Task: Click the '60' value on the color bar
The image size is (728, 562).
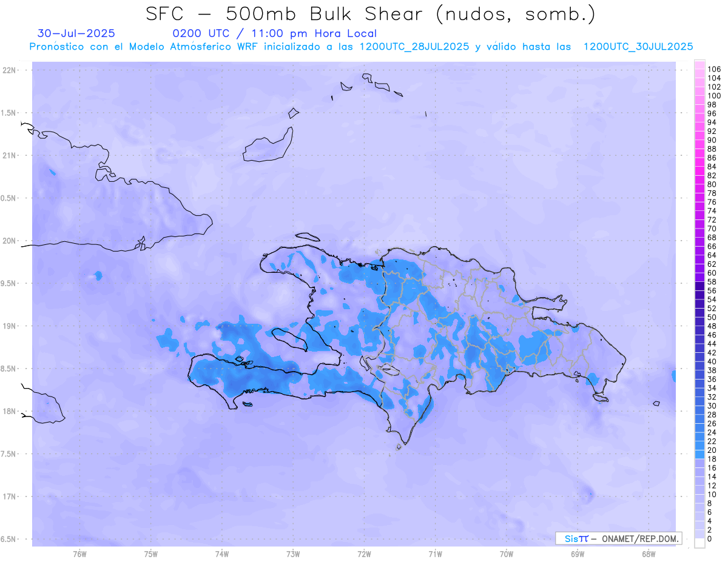Action: [712, 273]
